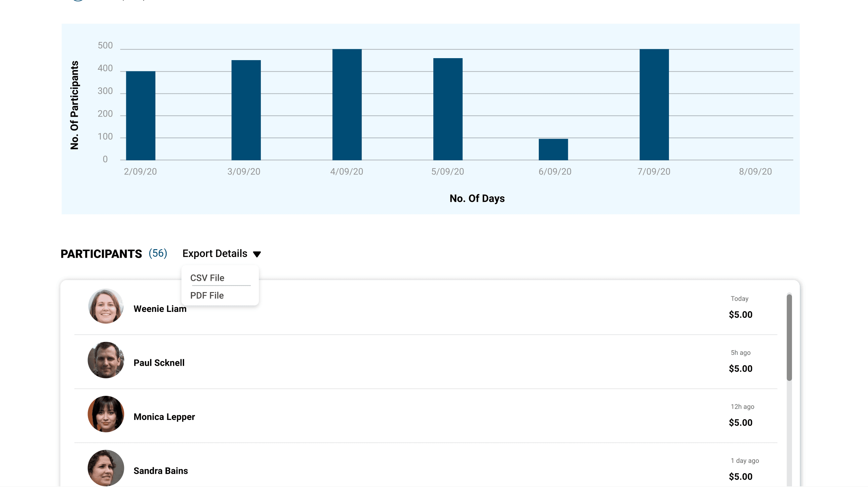This screenshot has width=868, height=487.
Task: Open Monica Lepper's avatar photo
Action: click(x=106, y=414)
